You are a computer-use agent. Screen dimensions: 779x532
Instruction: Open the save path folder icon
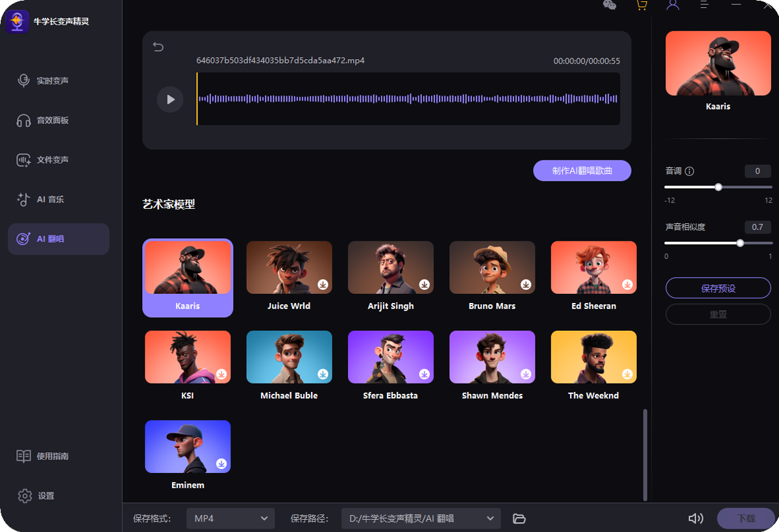point(519,518)
